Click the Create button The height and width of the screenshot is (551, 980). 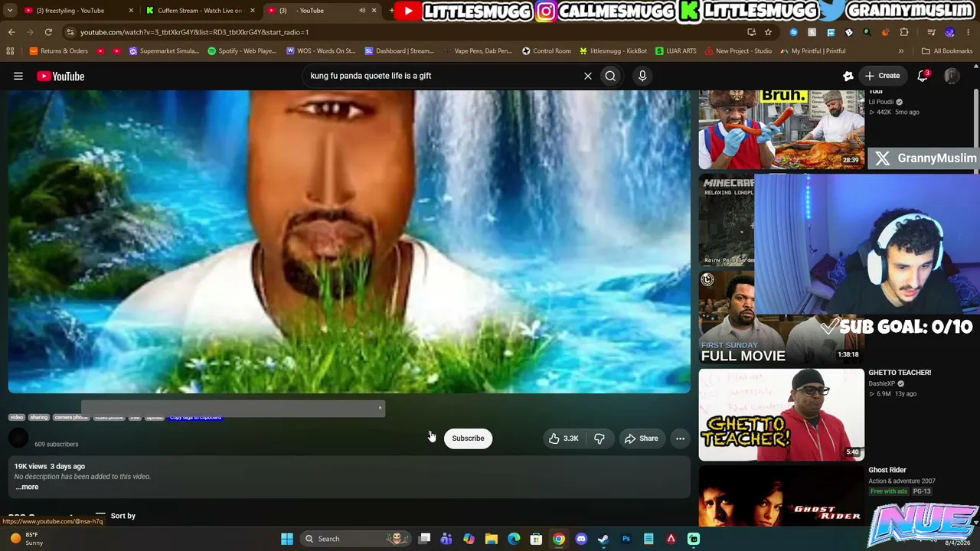(x=882, y=76)
